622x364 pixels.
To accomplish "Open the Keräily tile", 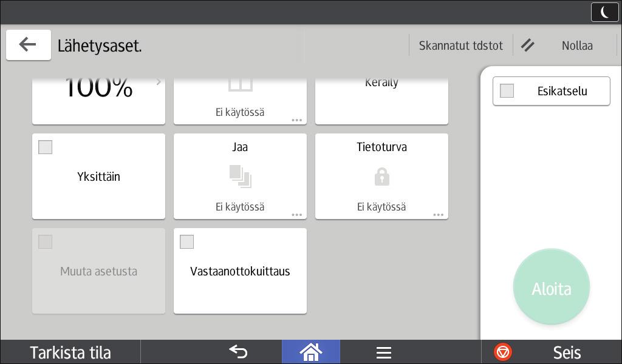I will (x=381, y=101).
